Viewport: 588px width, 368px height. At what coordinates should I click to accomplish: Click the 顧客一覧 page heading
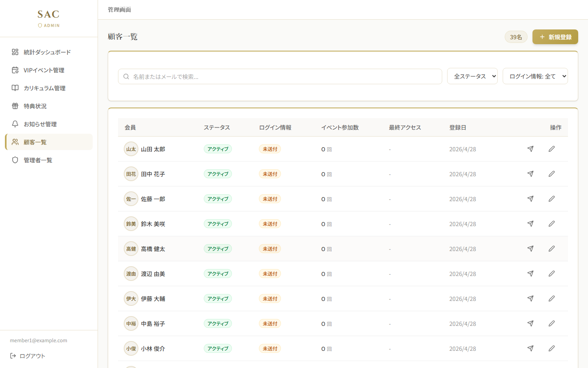point(122,36)
